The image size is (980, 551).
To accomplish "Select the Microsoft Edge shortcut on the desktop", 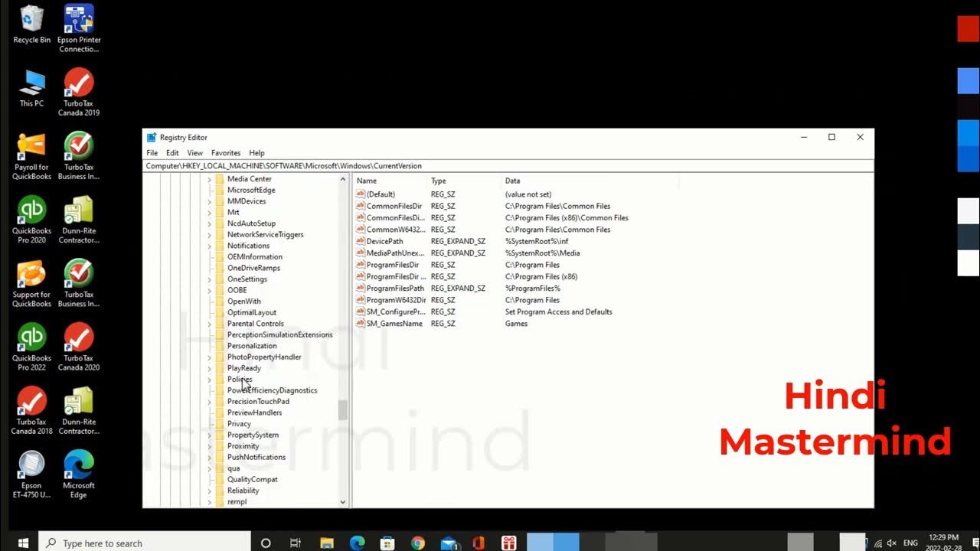I will pos(79,474).
